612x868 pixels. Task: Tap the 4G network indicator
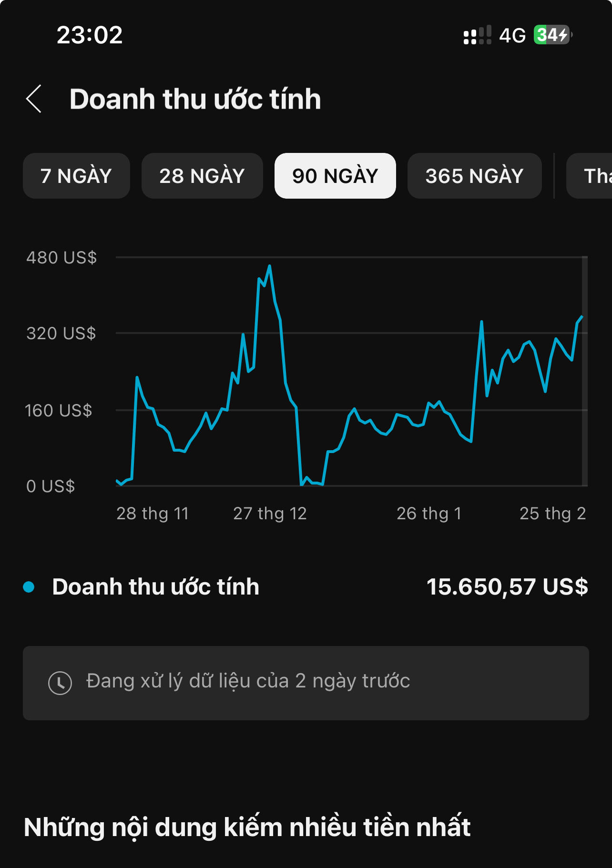tap(512, 35)
